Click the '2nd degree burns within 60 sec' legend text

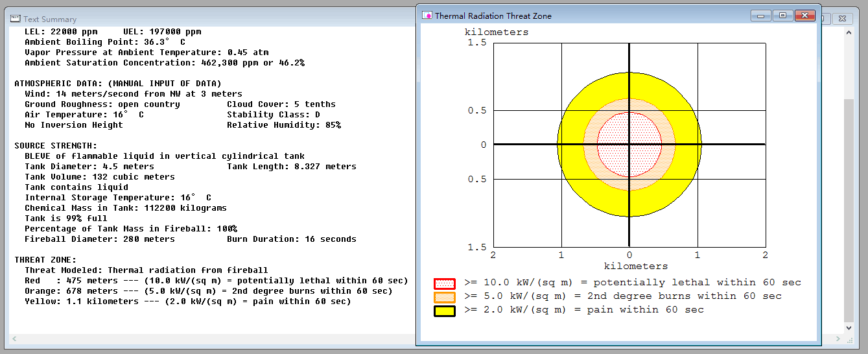pos(685,296)
